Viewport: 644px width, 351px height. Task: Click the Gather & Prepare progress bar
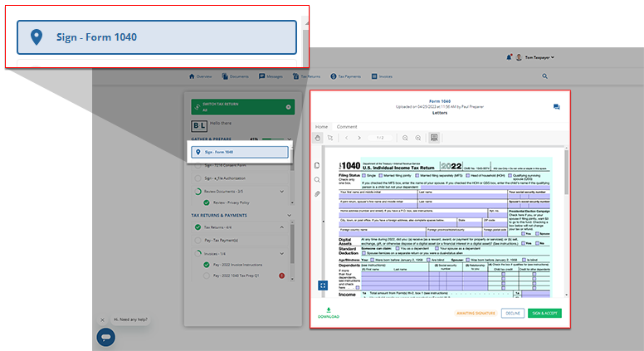[273, 139]
